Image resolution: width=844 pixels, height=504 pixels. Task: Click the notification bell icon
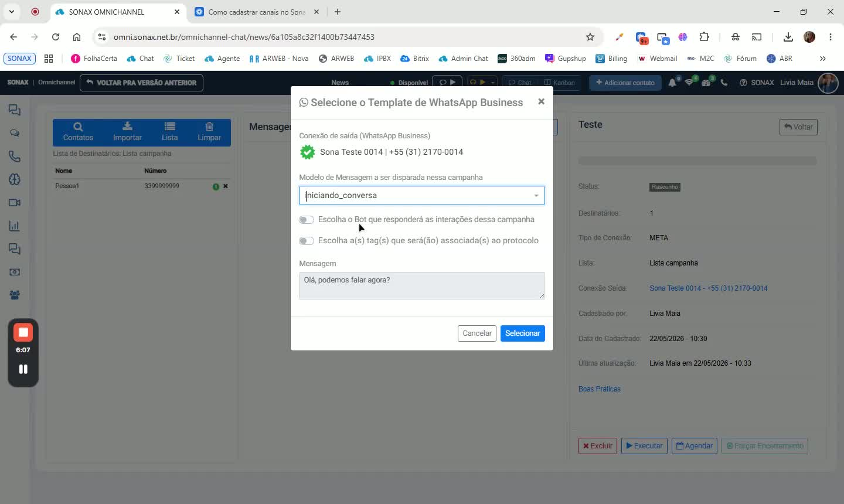coord(672,83)
